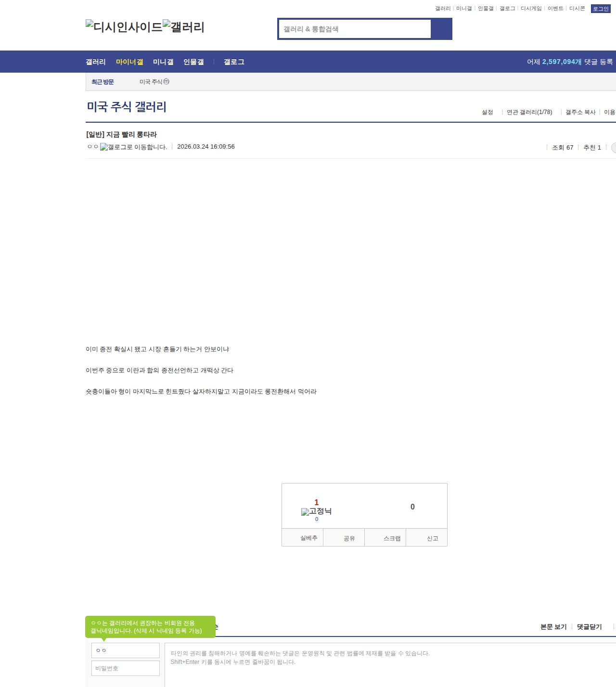This screenshot has width=616, height=687.
Task: Open the 이벤트 top link
Action: click(555, 9)
